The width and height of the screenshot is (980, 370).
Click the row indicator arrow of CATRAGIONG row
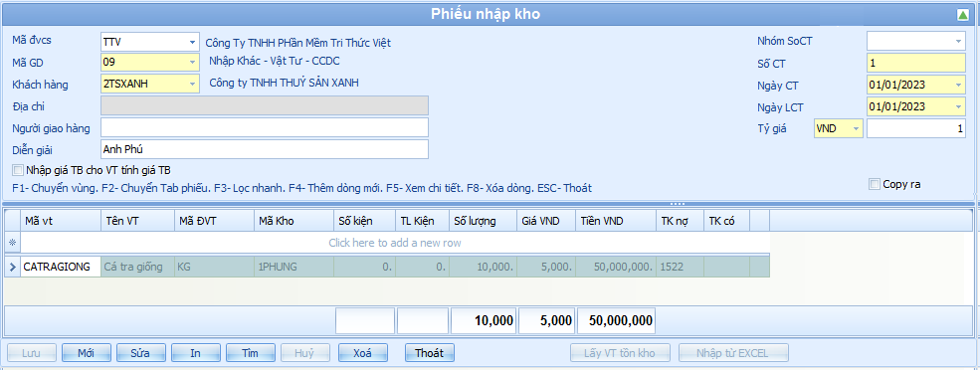tap(13, 267)
